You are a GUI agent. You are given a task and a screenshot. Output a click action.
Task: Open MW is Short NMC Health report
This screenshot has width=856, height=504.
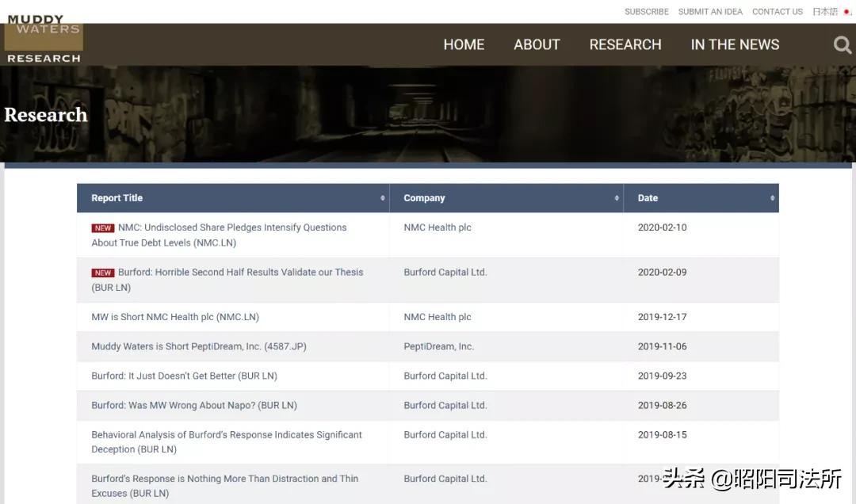click(x=175, y=317)
